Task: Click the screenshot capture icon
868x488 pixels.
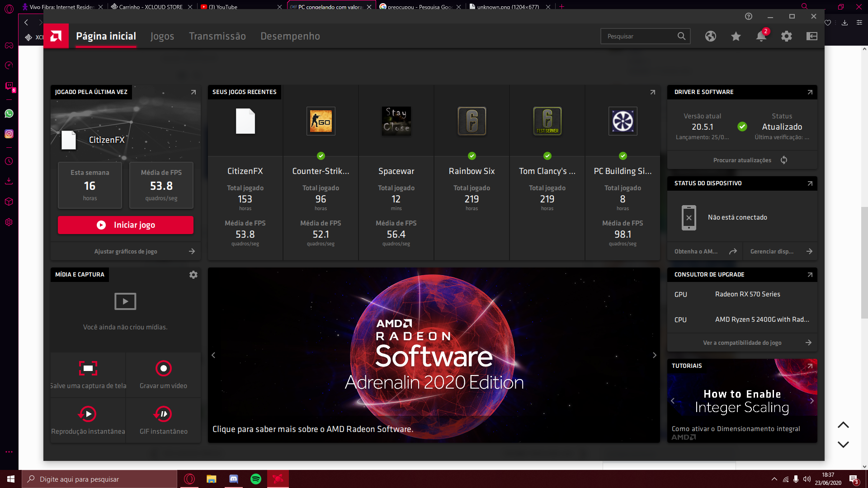Action: click(88, 368)
